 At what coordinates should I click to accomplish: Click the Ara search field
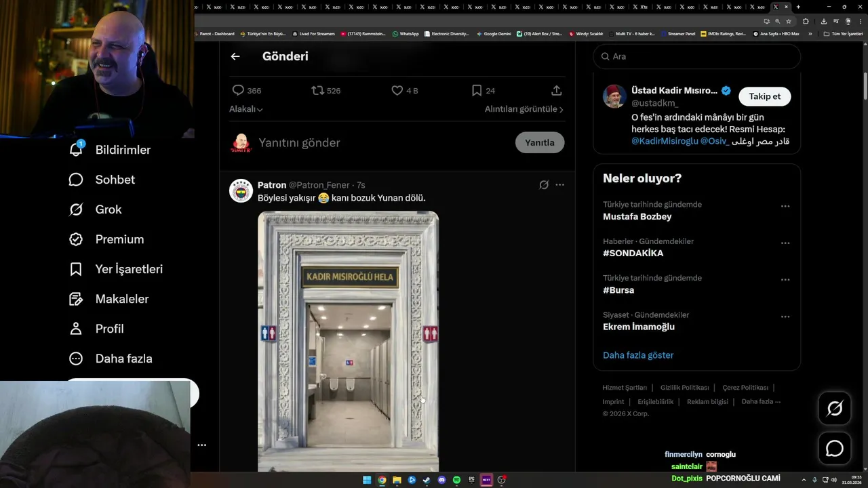click(x=697, y=56)
